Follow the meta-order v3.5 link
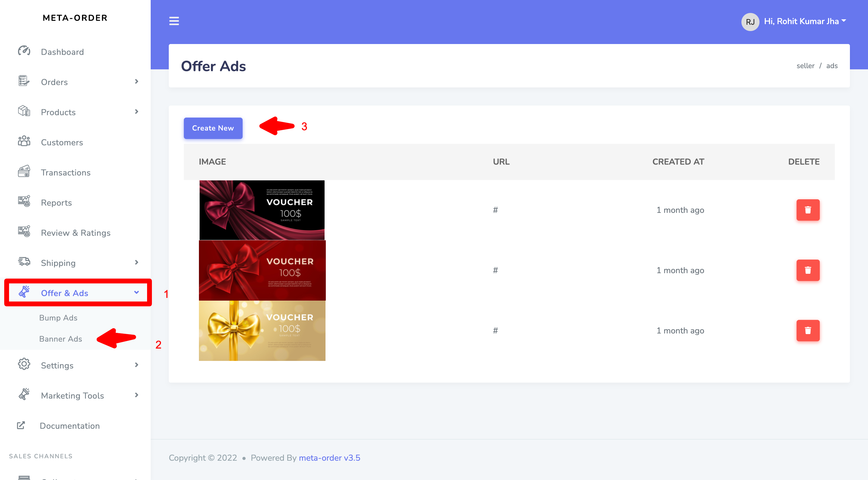Screen dimensions: 868x480 point(329,458)
